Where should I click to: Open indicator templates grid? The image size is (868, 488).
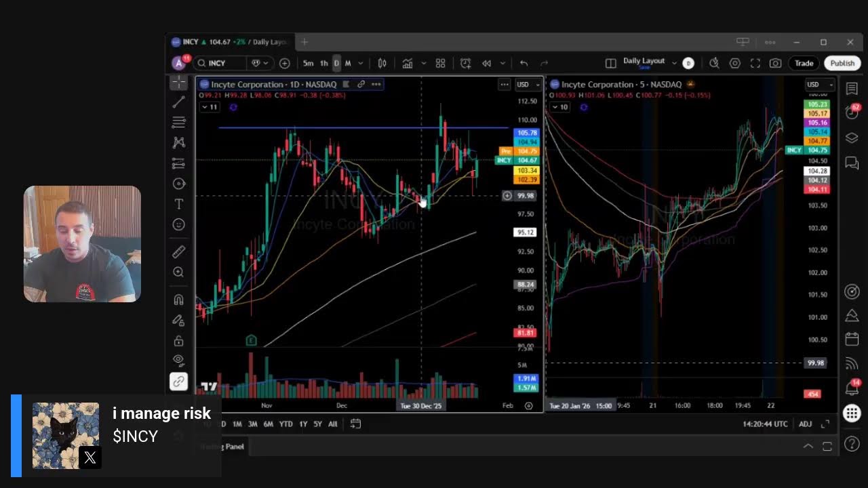coord(440,63)
